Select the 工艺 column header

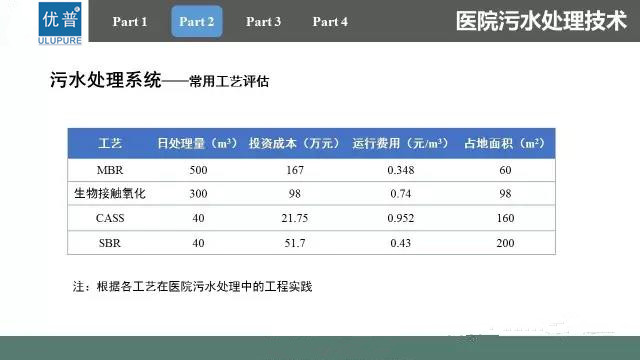[x=110, y=143]
